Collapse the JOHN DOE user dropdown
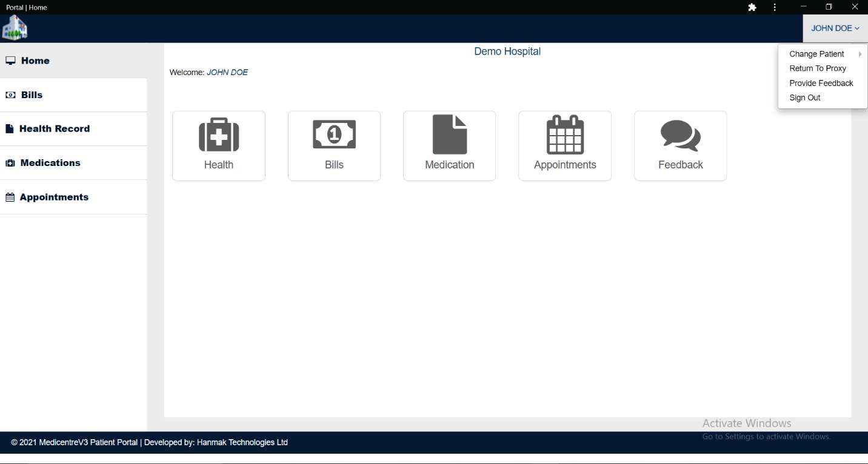The width and height of the screenshot is (868, 464). pyautogui.click(x=835, y=28)
